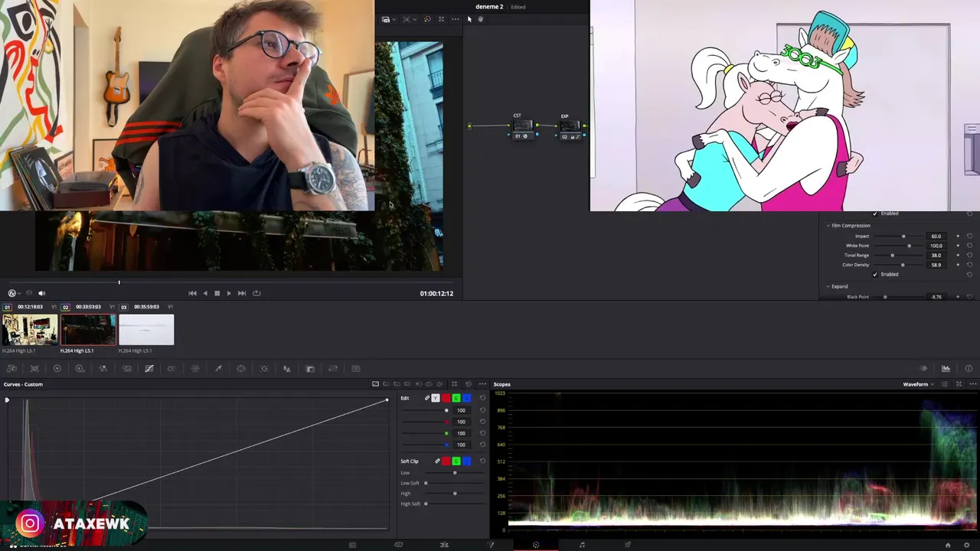The image size is (980, 551).
Task: Collapse the Expand section
Action: click(x=828, y=286)
